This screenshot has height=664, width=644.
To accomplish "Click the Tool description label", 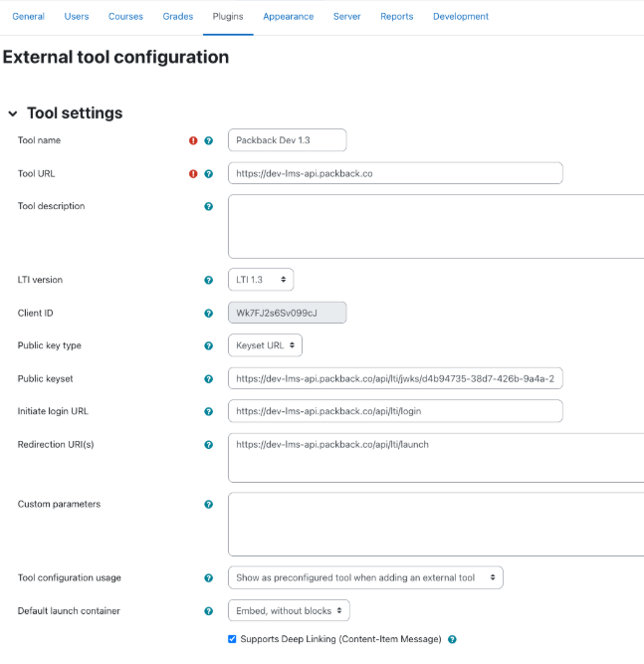I will click(51, 206).
